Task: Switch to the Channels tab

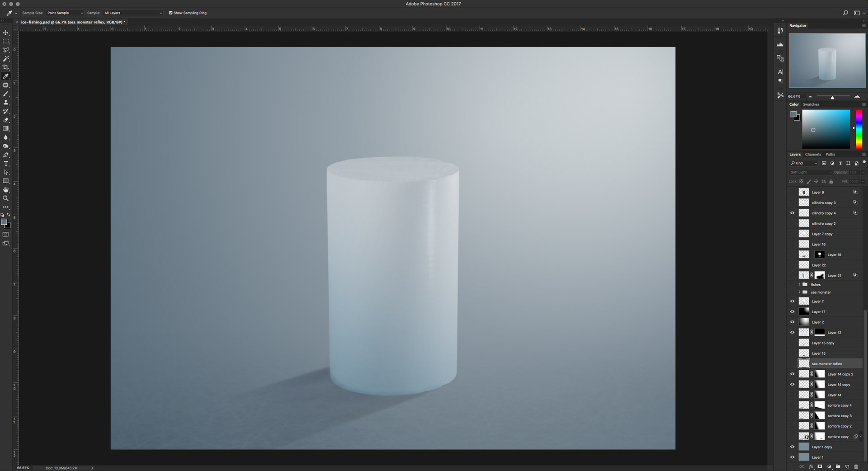Action: pyautogui.click(x=813, y=155)
